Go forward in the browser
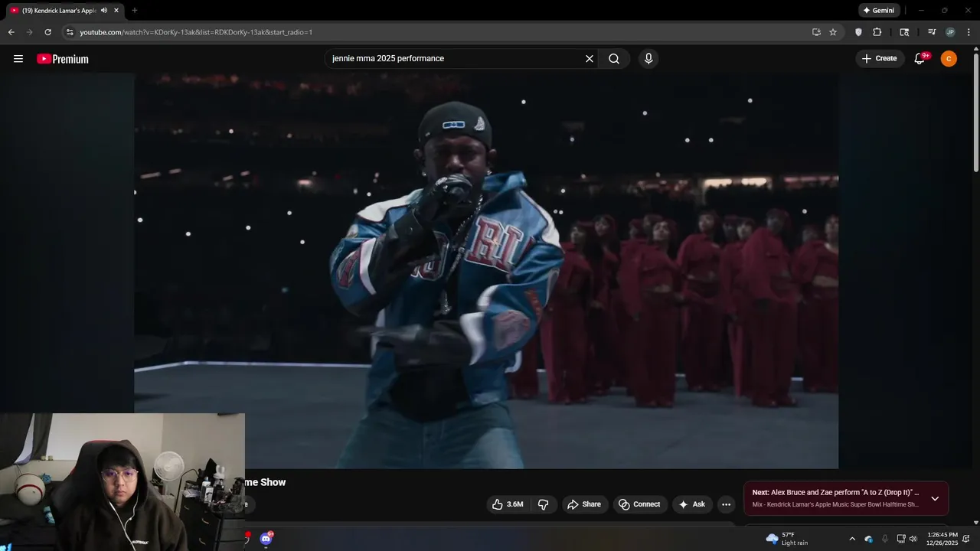Image resolution: width=980 pixels, height=551 pixels. pos(29,32)
